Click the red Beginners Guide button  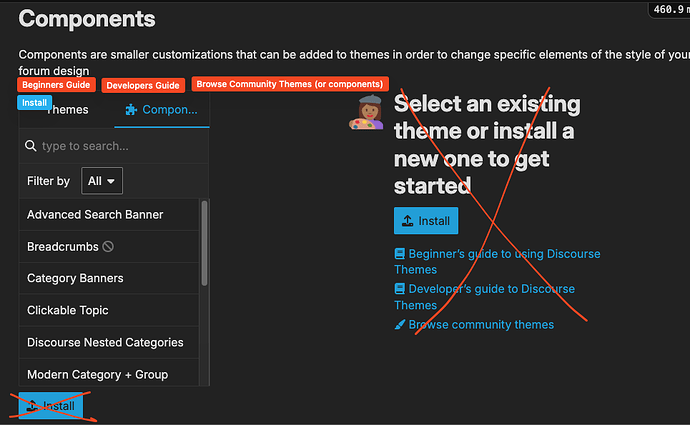coord(56,85)
